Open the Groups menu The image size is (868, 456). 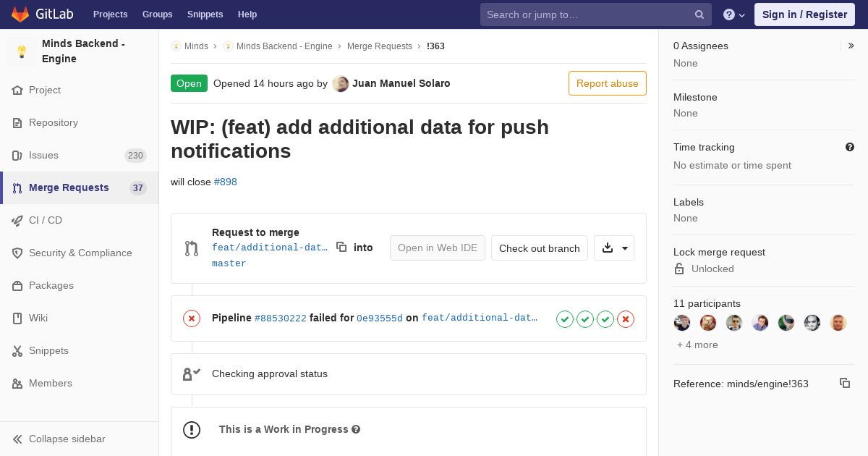point(157,14)
